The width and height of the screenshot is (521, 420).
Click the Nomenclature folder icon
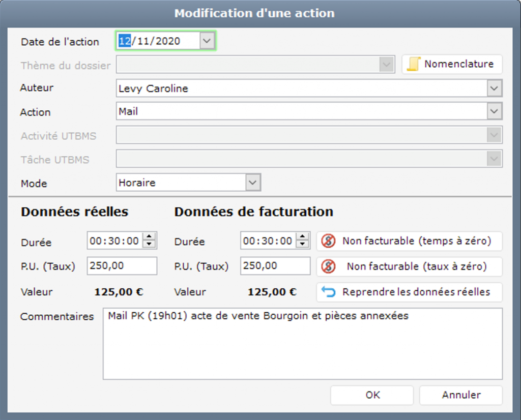pos(413,65)
